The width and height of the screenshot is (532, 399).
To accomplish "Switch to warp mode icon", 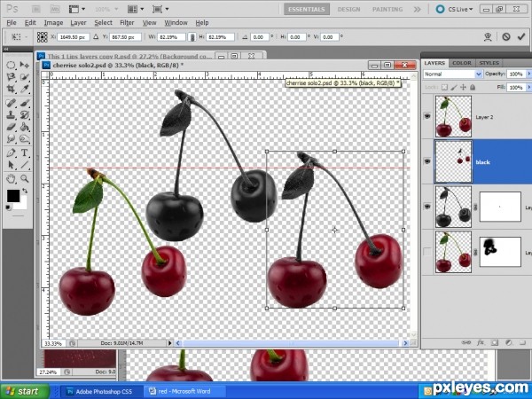I will click(488, 36).
